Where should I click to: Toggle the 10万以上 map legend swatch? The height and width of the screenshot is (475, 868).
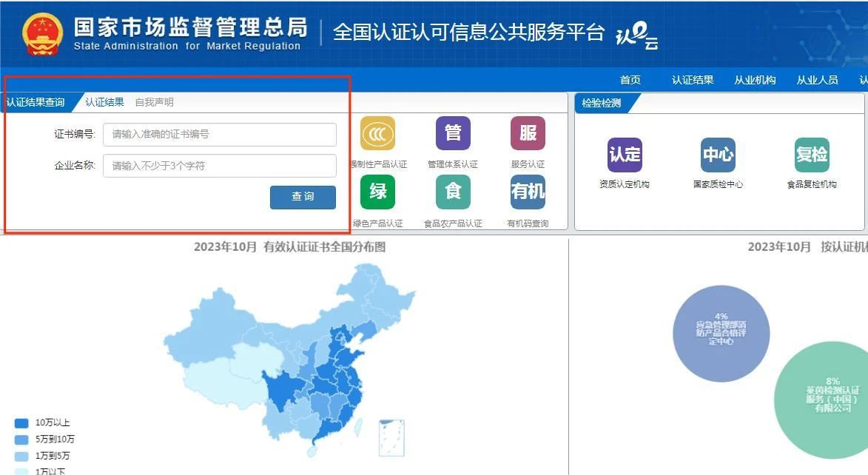tap(22, 423)
